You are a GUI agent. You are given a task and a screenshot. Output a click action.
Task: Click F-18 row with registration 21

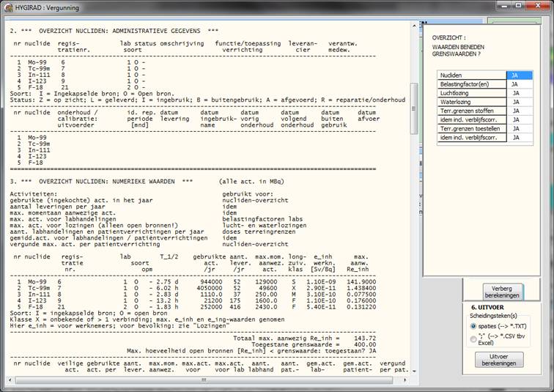(x=81, y=87)
